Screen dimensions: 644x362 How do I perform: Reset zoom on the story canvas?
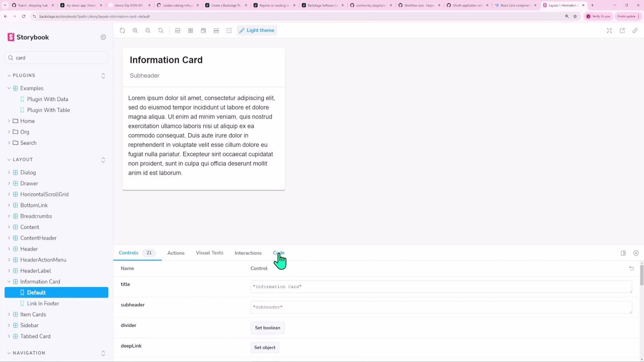coord(161,31)
